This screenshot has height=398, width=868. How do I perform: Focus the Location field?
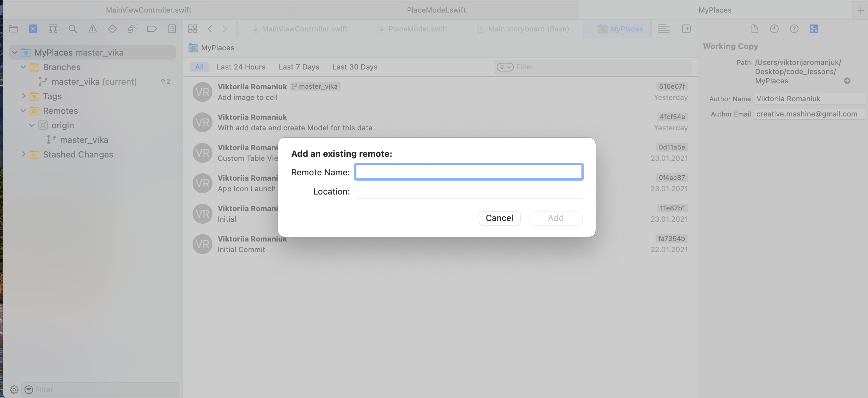(x=469, y=192)
